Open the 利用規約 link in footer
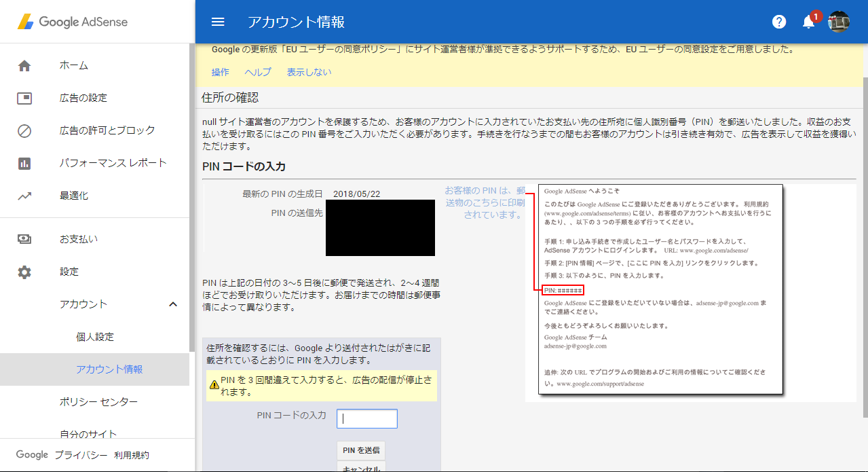Image resolution: width=868 pixels, height=472 pixels. [132, 455]
